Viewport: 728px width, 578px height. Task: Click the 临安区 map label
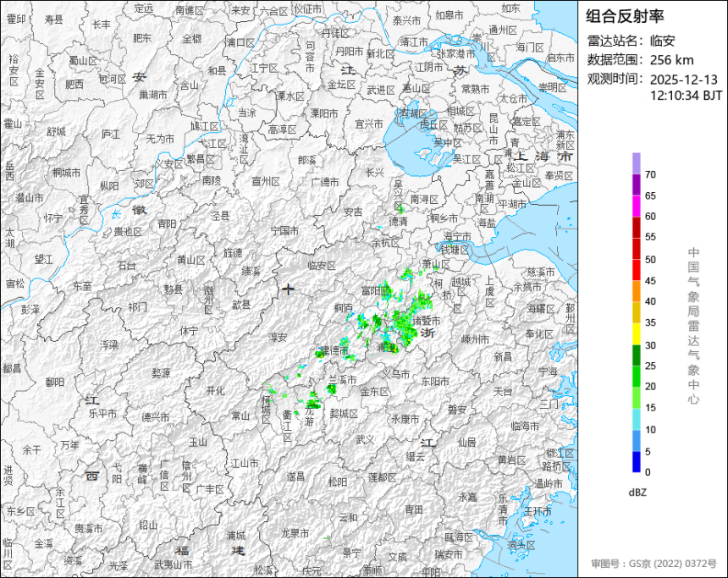pos(322,266)
